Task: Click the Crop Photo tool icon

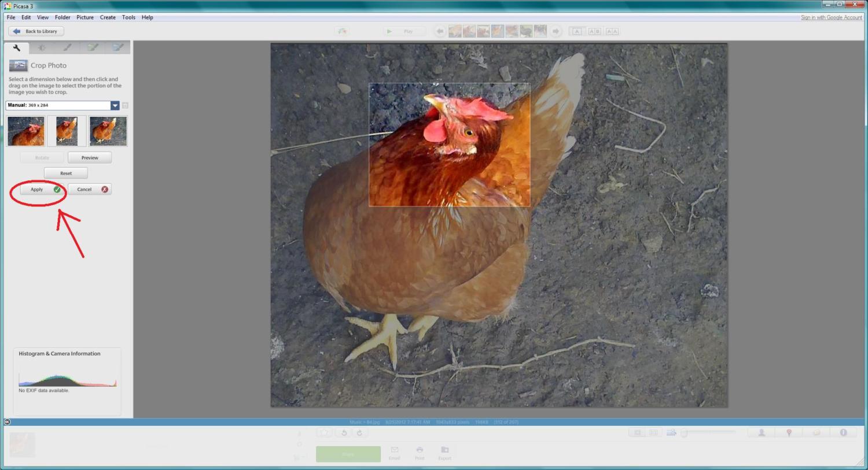Action: 18,65
